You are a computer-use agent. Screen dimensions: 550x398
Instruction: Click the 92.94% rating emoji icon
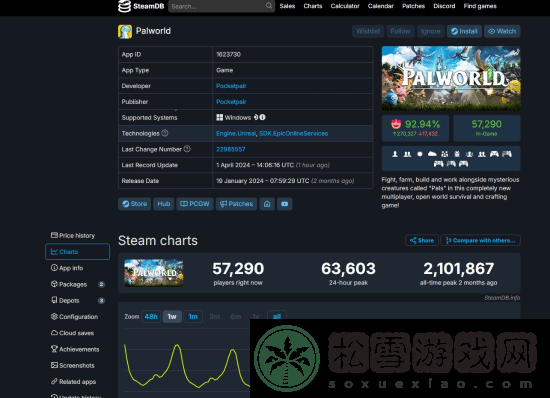396,124
